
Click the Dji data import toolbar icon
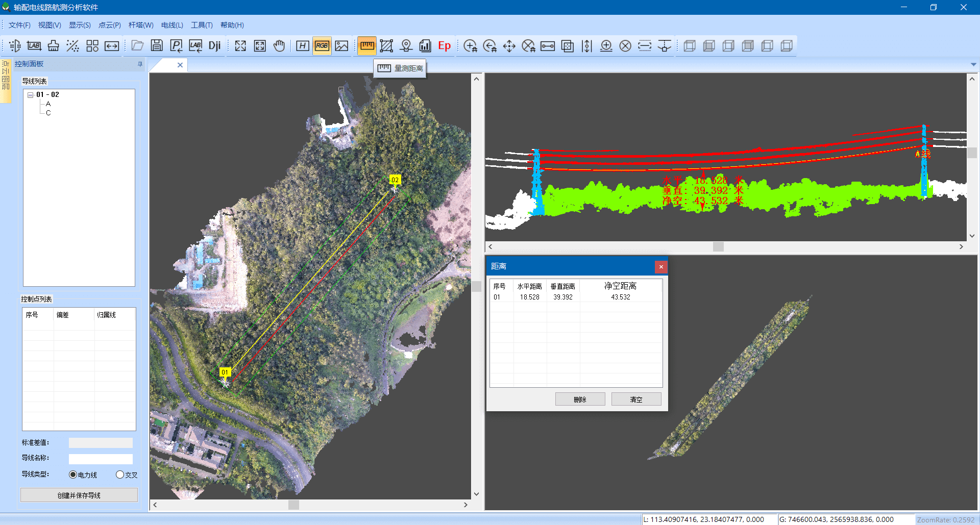[214, 45]
